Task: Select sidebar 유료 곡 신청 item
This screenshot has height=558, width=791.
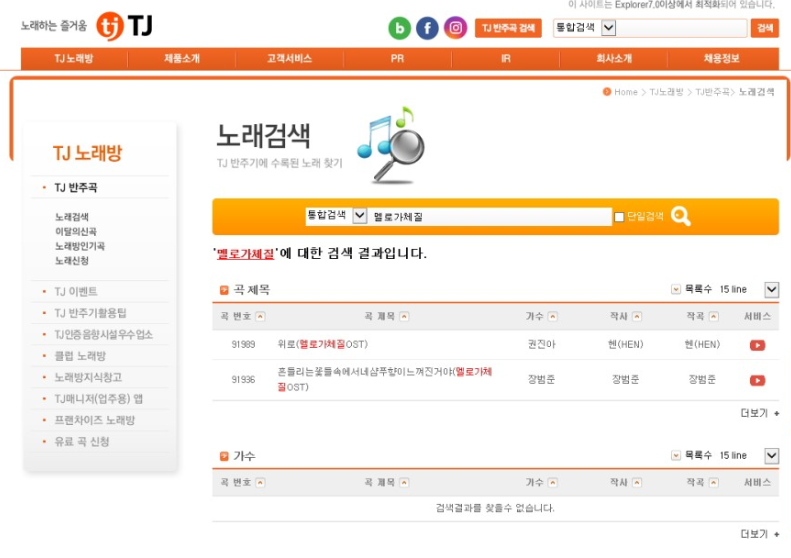Action: [82, 442]
